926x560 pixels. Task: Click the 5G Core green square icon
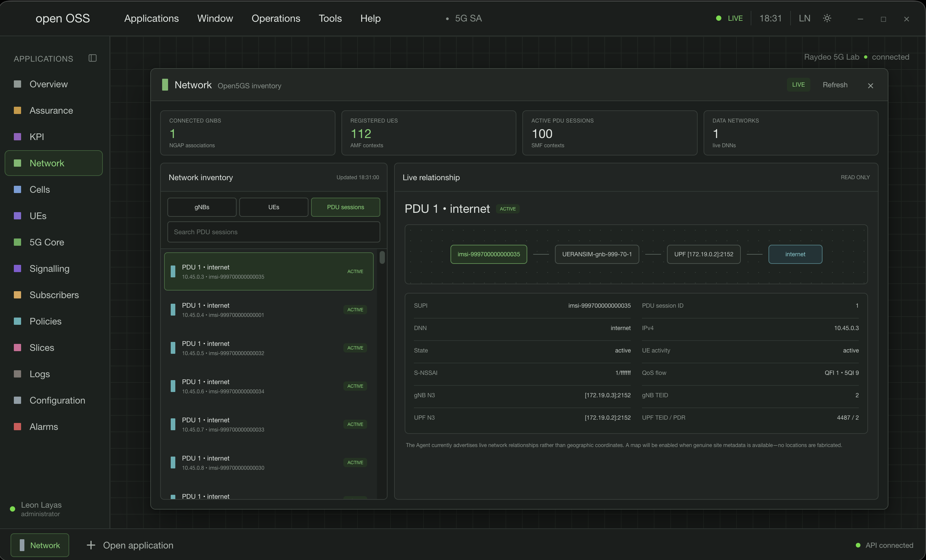pos(17,242)
